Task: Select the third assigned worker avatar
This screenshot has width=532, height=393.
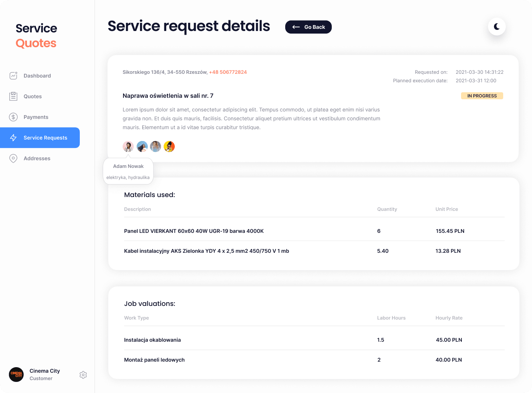Action: pyautogui.click(x=156, y=146)
